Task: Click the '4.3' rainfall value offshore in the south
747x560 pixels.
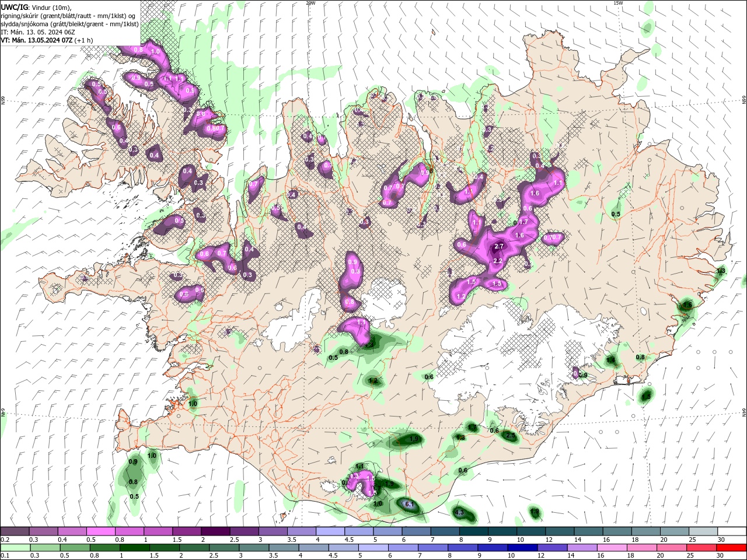Action: (459, 513)
